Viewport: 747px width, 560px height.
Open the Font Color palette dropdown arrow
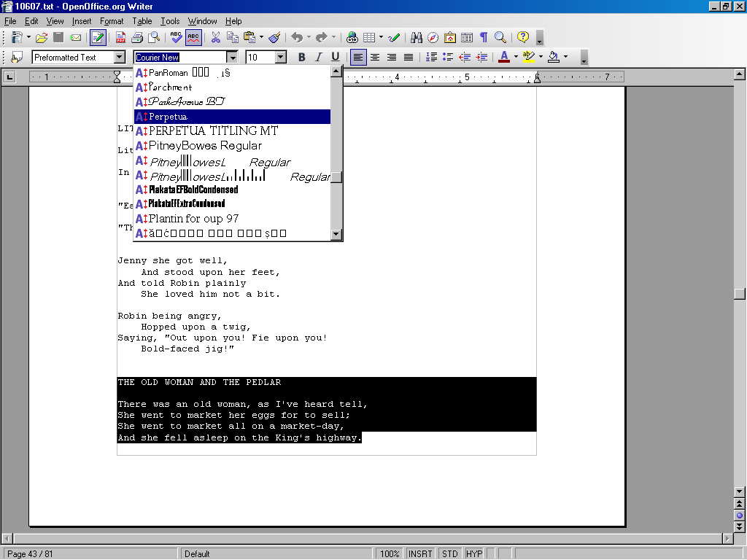point(516,57)
